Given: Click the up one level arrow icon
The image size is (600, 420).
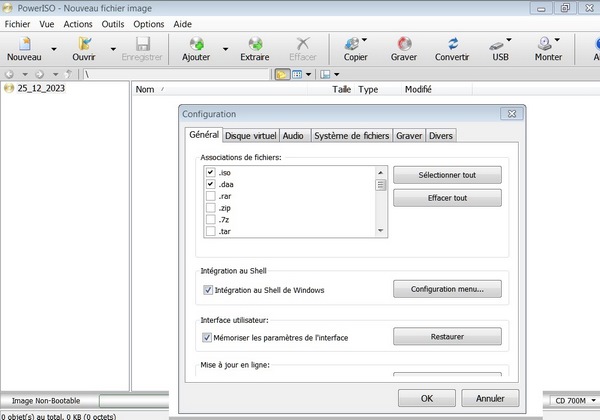Looking at the screenshot, I should (x=68, y=74).
